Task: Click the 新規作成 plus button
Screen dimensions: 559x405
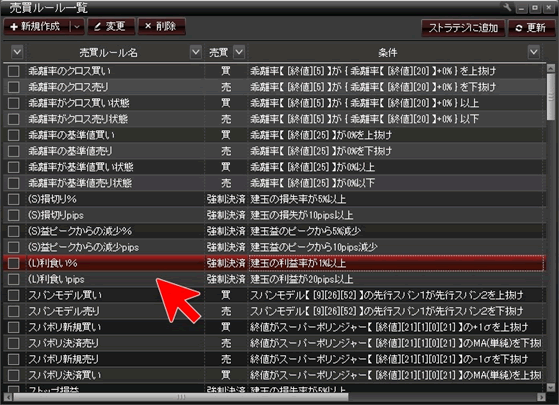Action: point(36,27)
